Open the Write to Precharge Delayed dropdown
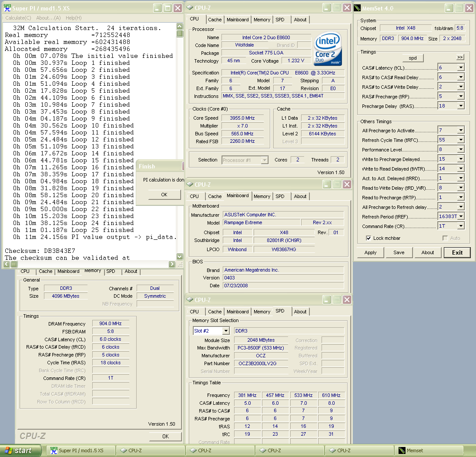The height and width of the screenshot is (457, 476). point(461,159)
